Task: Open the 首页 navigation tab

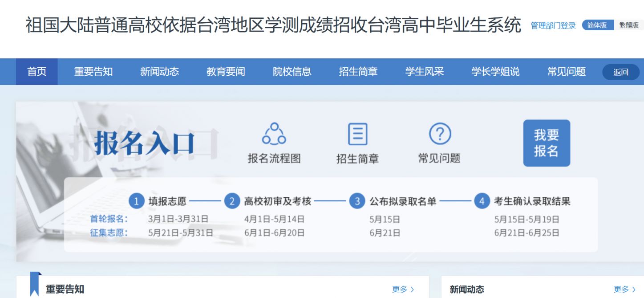Action: coord(37,72)
